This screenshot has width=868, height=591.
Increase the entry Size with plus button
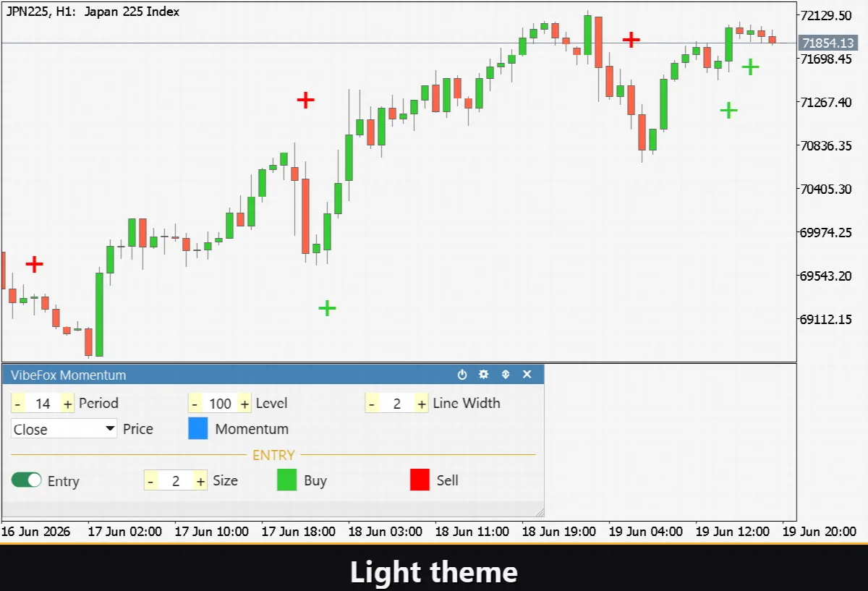(x=200, y=480)
